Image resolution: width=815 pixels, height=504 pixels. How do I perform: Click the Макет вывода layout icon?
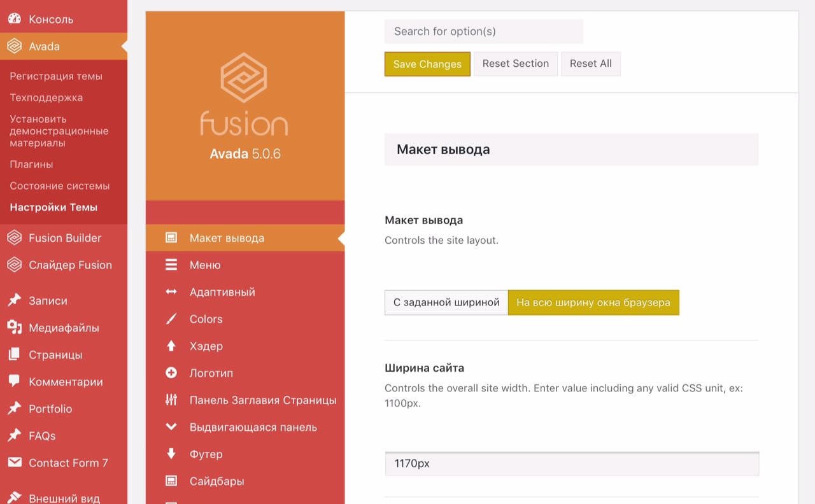(x=171, y=238)
